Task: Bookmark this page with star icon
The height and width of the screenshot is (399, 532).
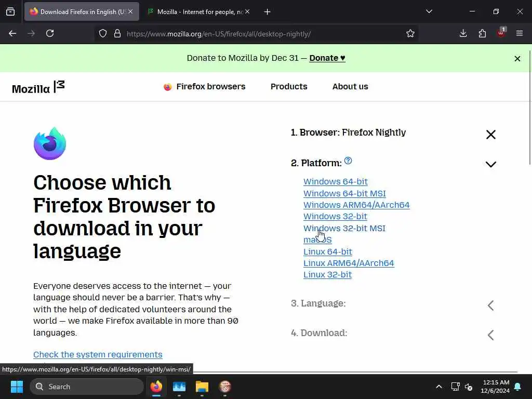Action: (x=410, y=33)
